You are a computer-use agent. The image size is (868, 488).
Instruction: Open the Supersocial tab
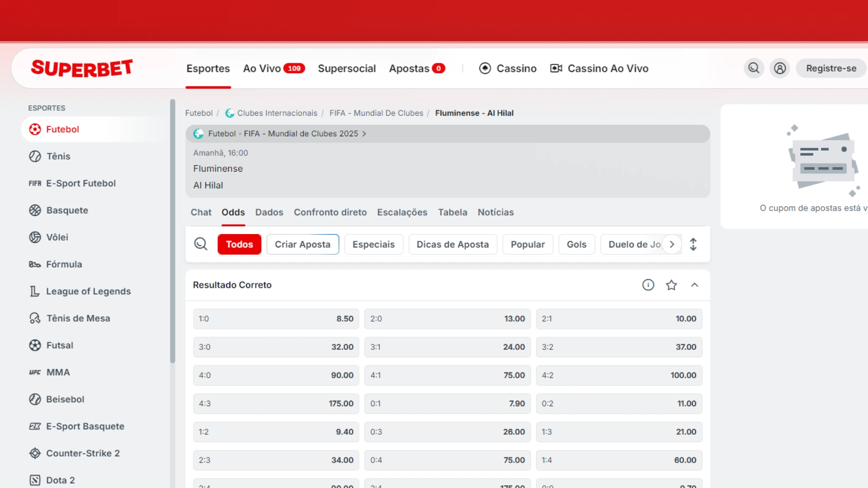click(x=347, y=68)
